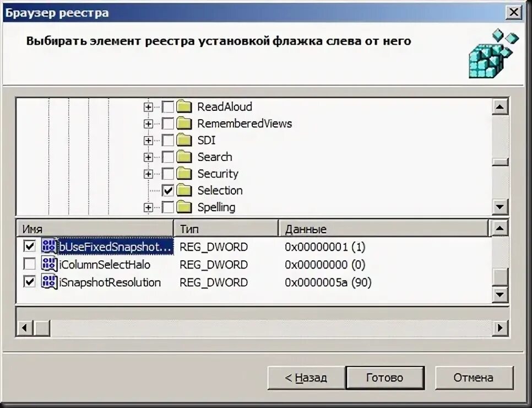The width and height of the screenshot is (532, 408).
Task: Click the folder icon beside Selection
Action: tap(184, 190)
